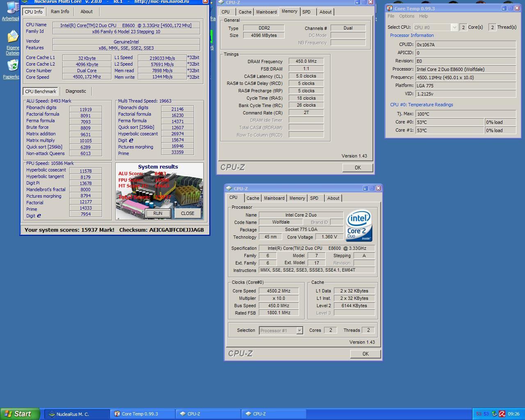Activate second CPU-Z taskbar button
Viewport: 525px width, 420px height.
pyautogui.click(x=274, y=414)
